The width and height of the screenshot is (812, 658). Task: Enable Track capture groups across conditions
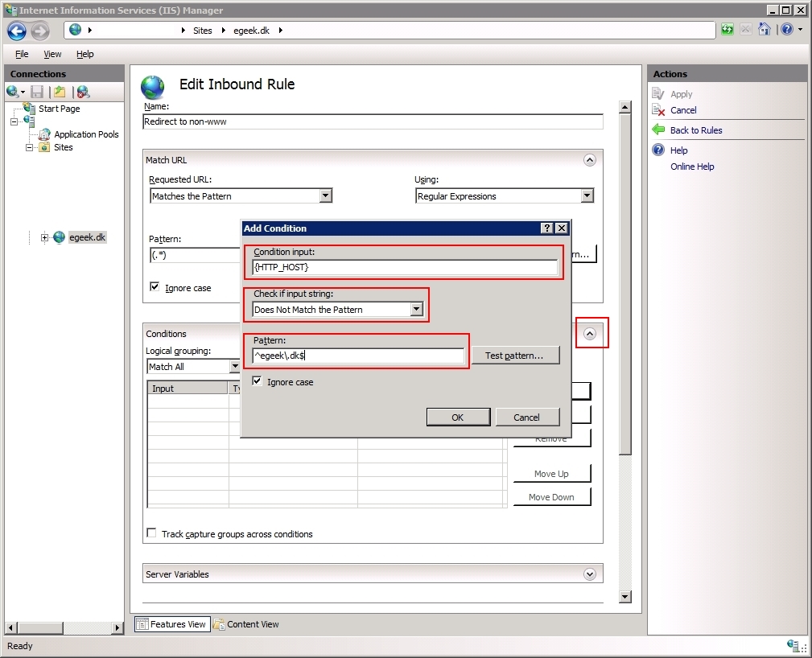tap(151, 533)
